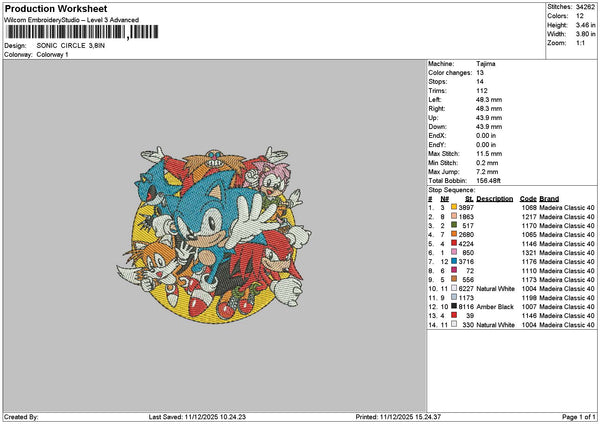This screenshot has height=424, width=600.
Task: Click the Height value "3.46 in"
Action: 585,25
